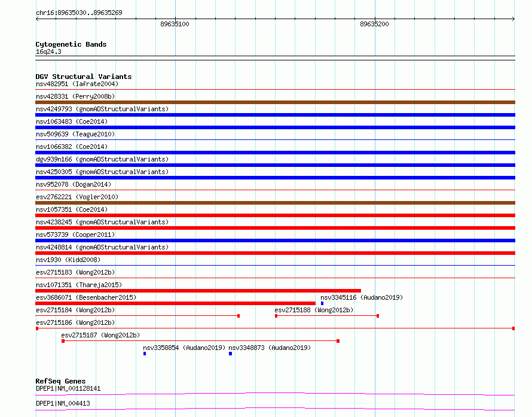This screenshot has width=532, height=417.
Task: Click the nsv1071351 (Thareja2015) label
Action: click(79, 285)
